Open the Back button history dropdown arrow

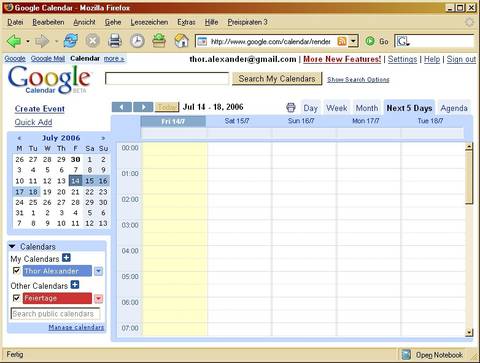coord(28,42)
